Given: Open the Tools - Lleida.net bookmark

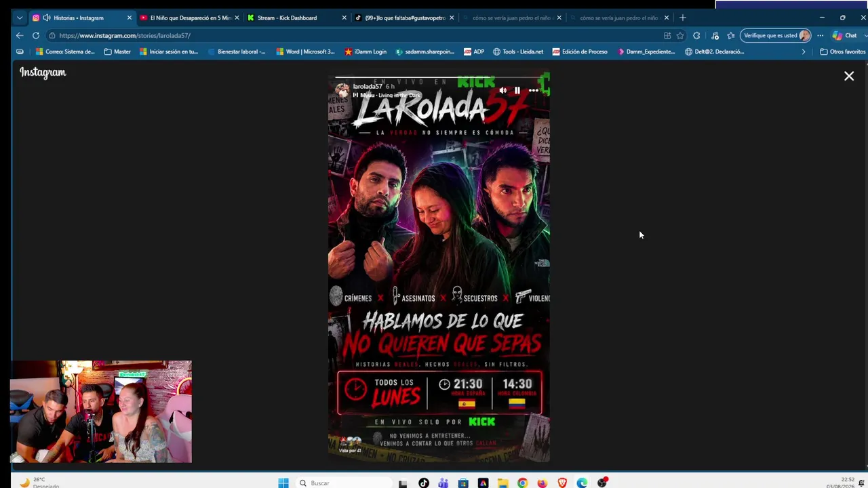Looking at the screenshot, I should click(x=518, y=52).
